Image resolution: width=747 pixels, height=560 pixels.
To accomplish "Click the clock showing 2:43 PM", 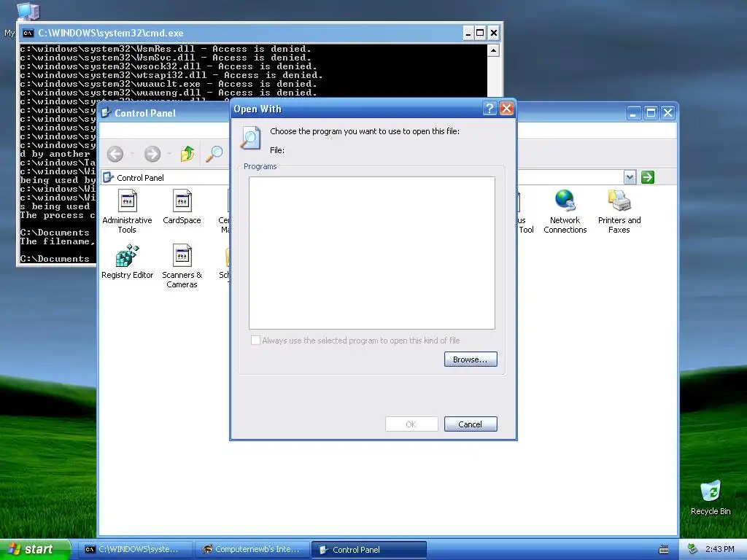I will pyautogui.click(x=719, y=550).
